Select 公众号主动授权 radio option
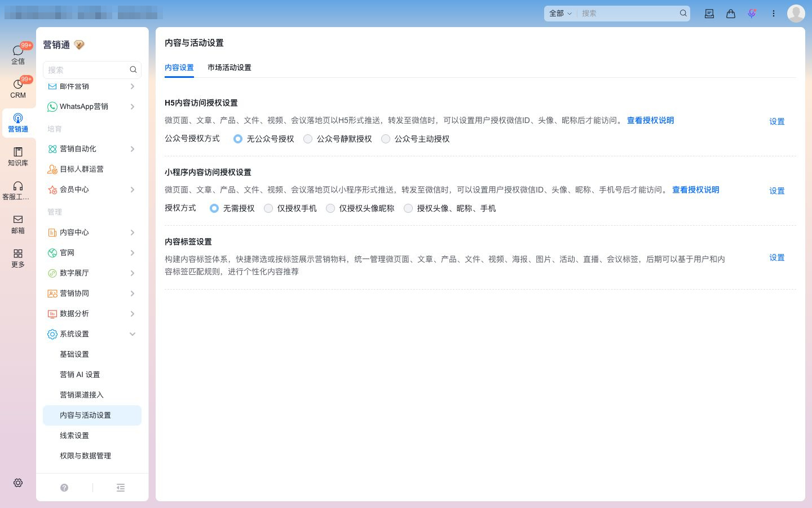This screenshot has width=812, height=508. point(386,139)
